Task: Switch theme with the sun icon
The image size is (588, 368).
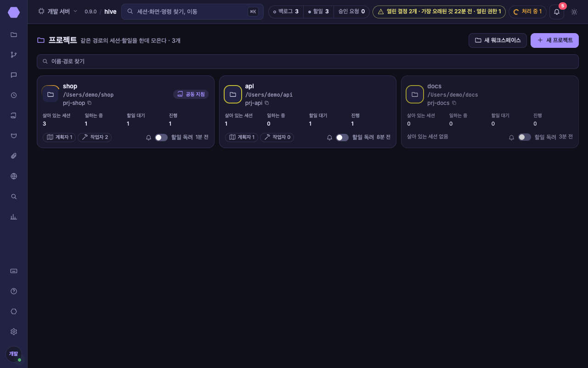Action: point(574,12)
